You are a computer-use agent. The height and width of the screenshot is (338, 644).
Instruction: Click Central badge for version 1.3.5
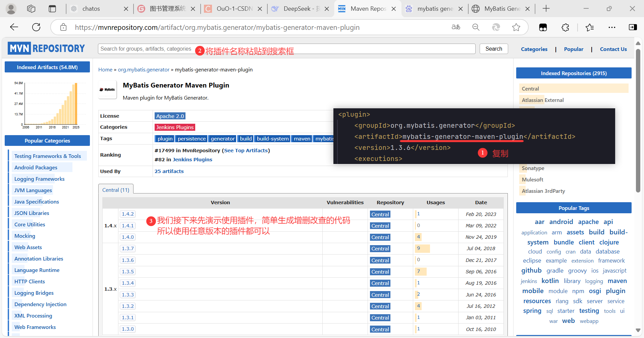coord(380,272)
